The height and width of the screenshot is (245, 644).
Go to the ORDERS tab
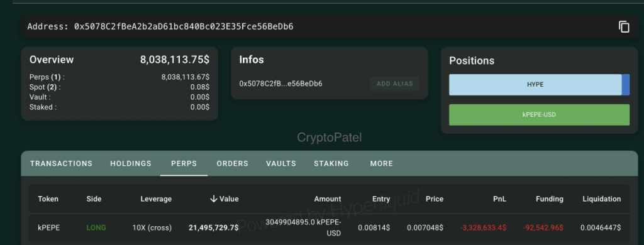coord(233,163)
